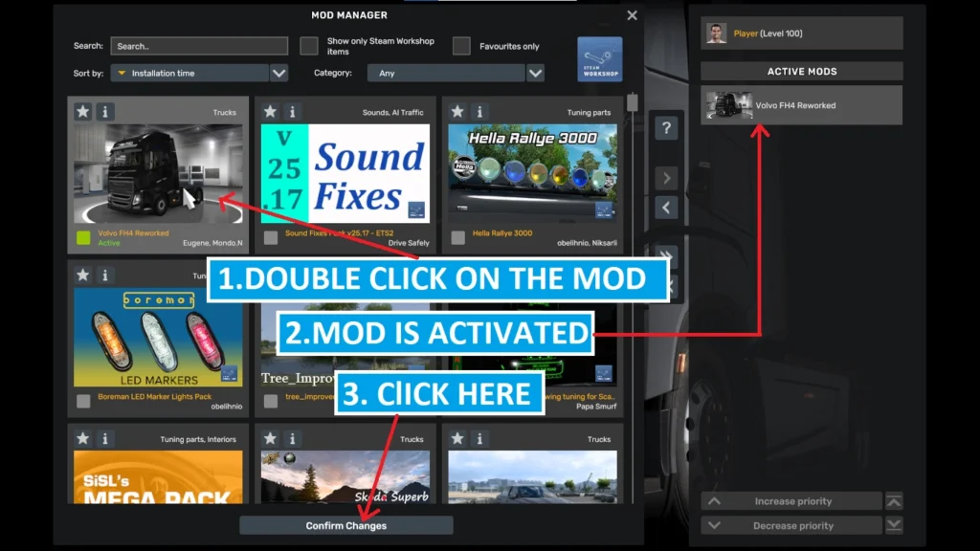Star the SiSL's Mega Pack mod

[x=82, y=438]
